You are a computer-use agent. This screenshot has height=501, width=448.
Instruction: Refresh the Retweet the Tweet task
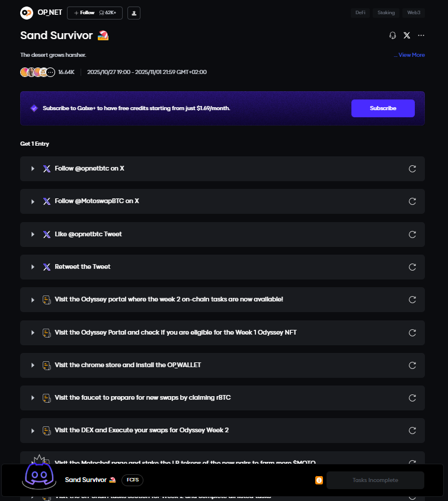(412, 267)
